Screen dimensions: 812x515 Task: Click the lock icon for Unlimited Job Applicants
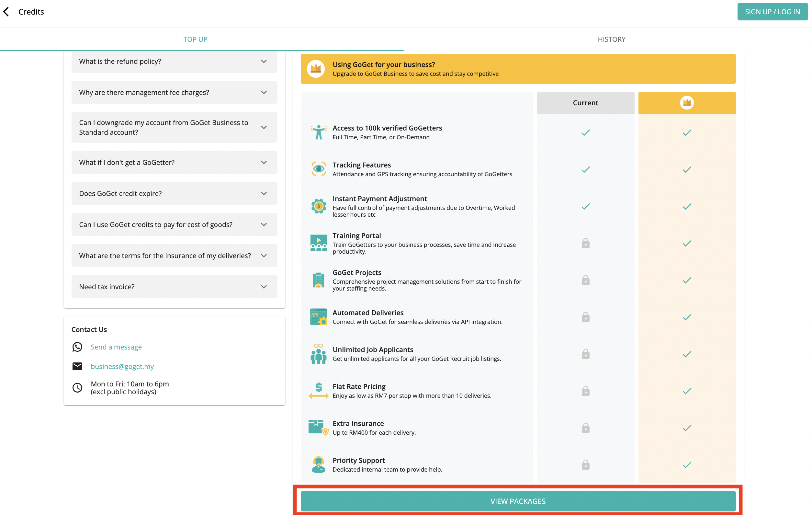tap(585, 354)
